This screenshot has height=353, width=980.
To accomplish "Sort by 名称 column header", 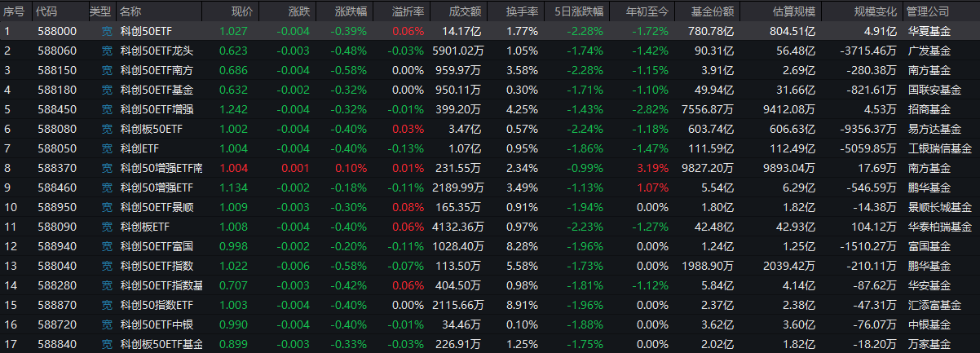I will tap(130, 12).
